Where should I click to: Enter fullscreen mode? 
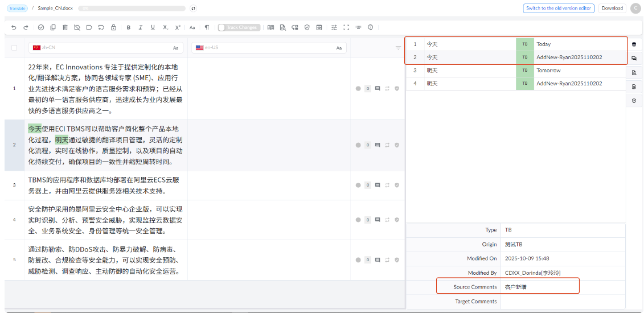(346, 27)
